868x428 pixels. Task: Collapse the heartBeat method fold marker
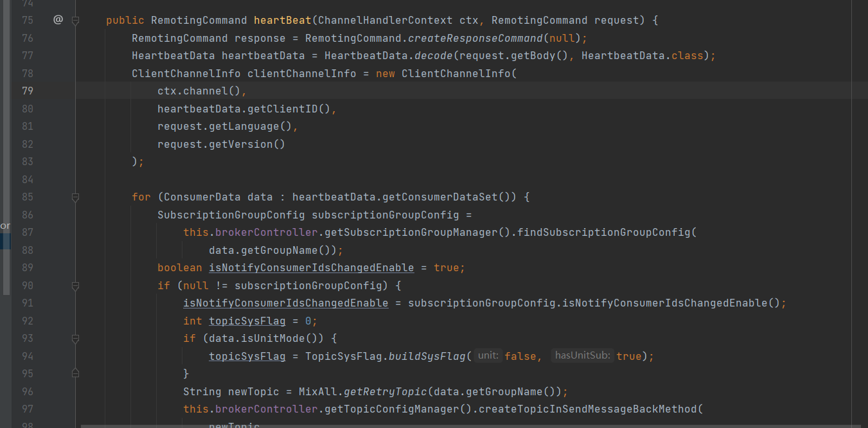(75, 21)
